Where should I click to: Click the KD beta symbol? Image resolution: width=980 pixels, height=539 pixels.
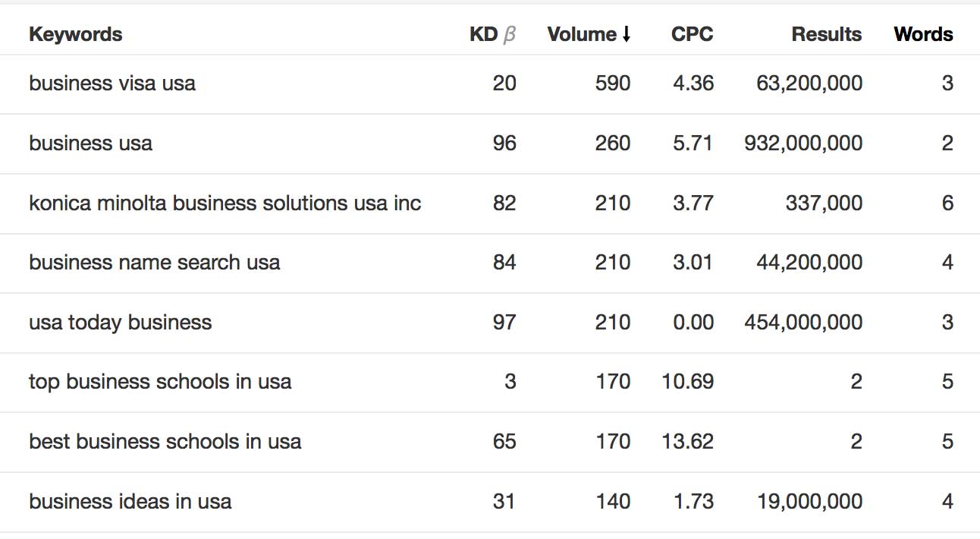coord(510,35)
